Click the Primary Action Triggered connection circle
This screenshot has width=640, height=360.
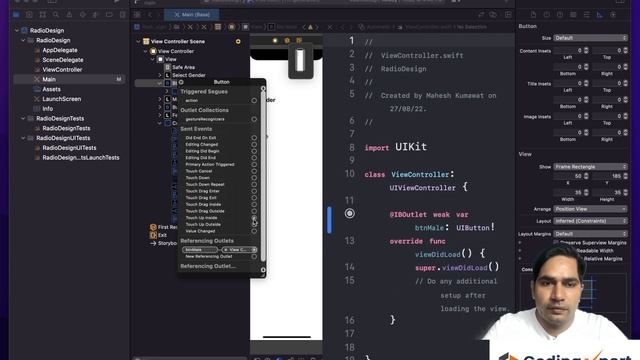[254, 164]
